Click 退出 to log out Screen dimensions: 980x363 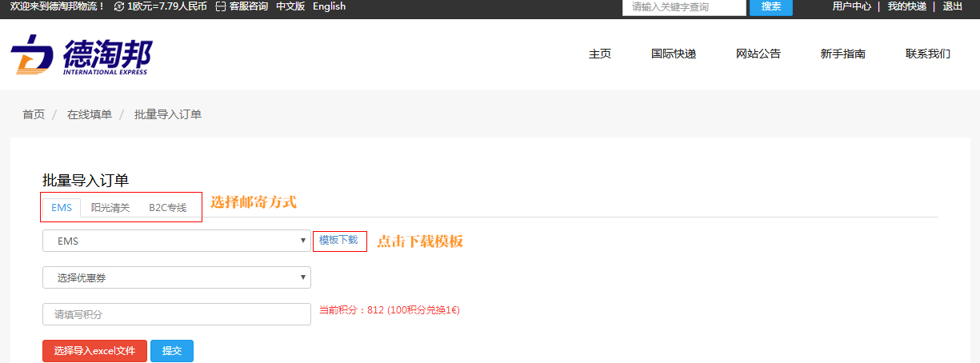[x=953, y=6]
